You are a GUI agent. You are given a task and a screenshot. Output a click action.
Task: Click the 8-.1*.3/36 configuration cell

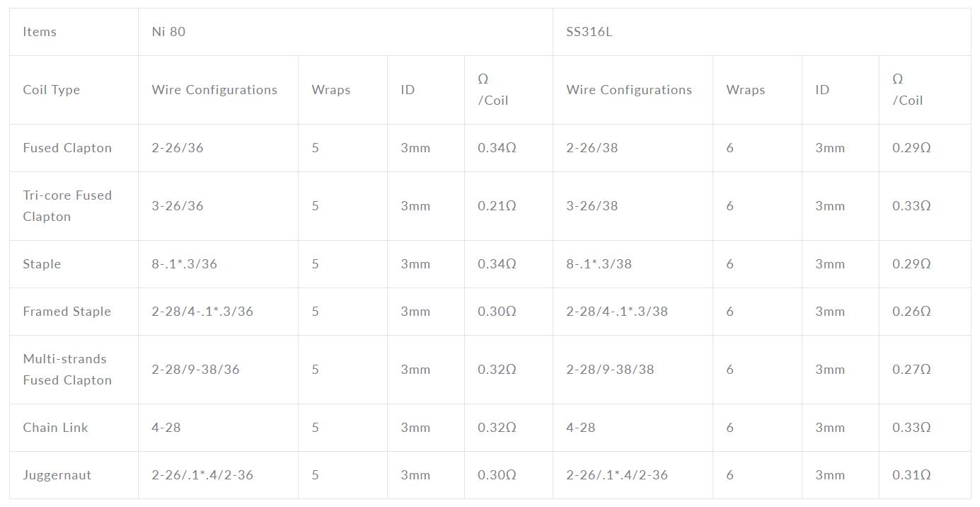point(218,264)
